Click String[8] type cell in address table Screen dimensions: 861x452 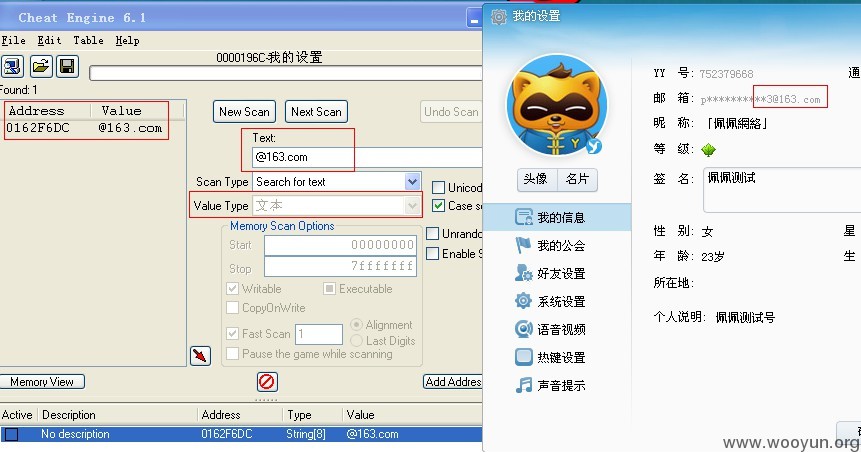[x=305, y=434]
